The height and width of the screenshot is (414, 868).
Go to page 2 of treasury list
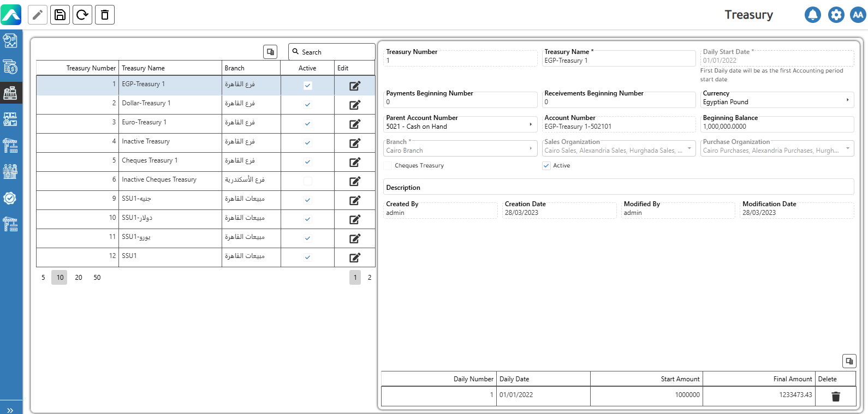click(x=370, y=278)
